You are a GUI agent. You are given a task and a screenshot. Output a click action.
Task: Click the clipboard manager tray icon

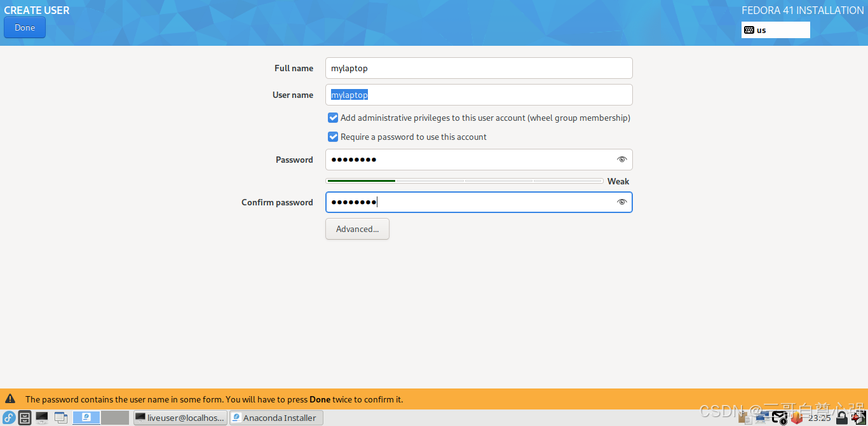point(745,418)
